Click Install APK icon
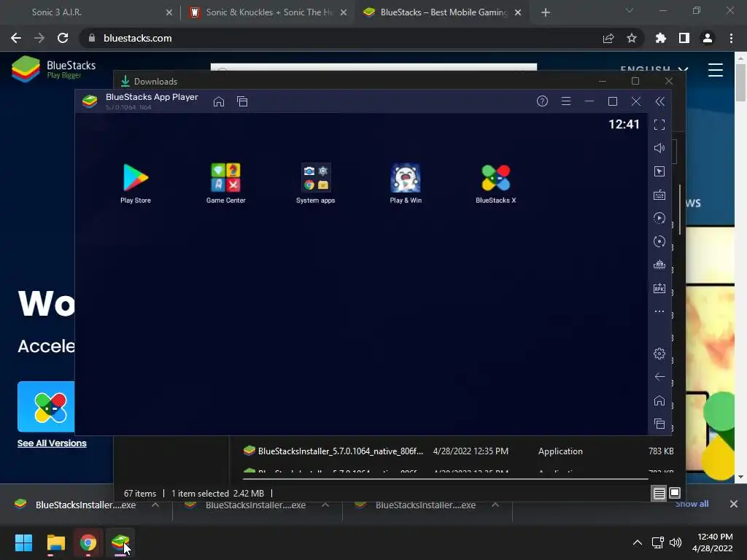Viewport: 747px width, 560px height. 659,288
